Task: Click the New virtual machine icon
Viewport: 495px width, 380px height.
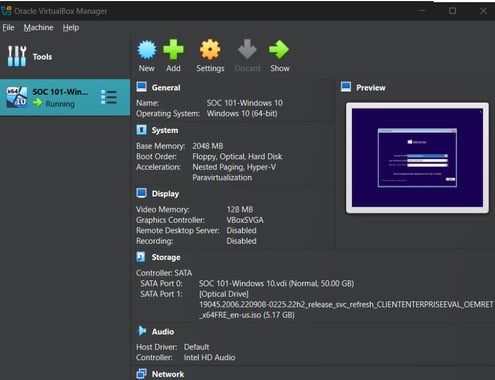Action: tap(147, 50)
